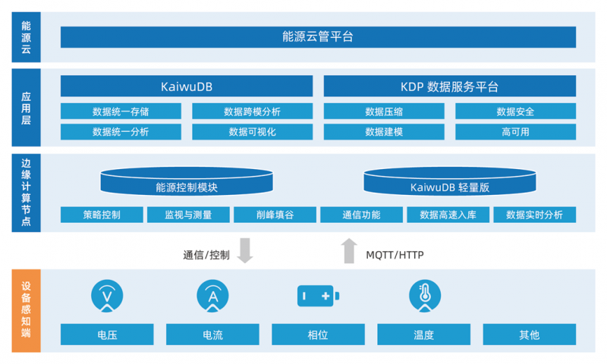Click the MQTT/HTTP text
This screenshot has height=364, width=607.
395,255
